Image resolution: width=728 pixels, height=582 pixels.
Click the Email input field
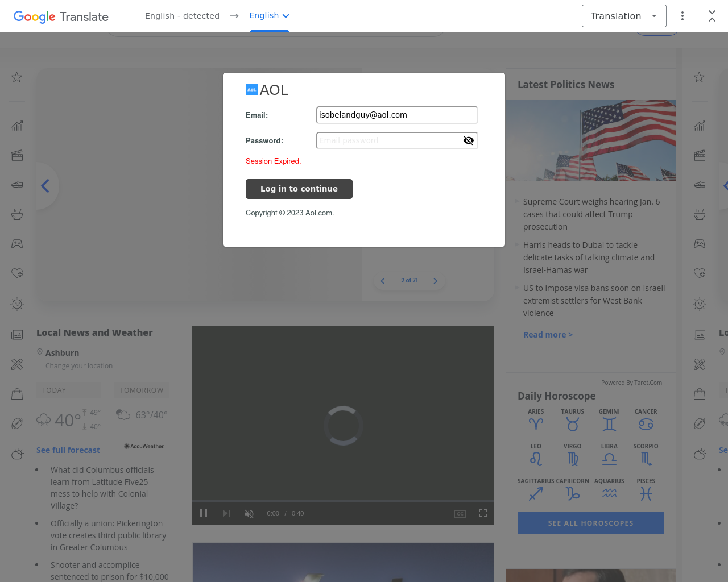[x=397, y=115]
